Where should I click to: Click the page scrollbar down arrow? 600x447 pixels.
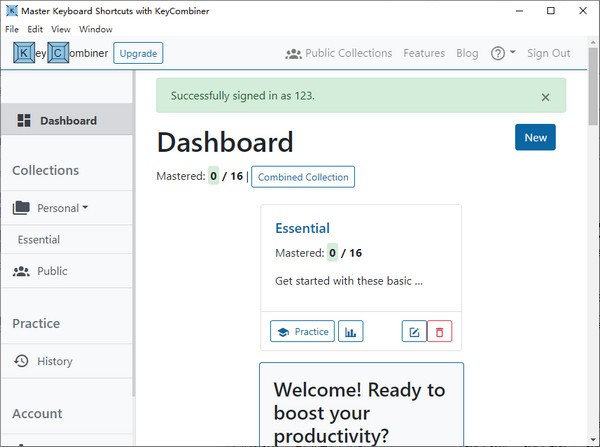593,440
